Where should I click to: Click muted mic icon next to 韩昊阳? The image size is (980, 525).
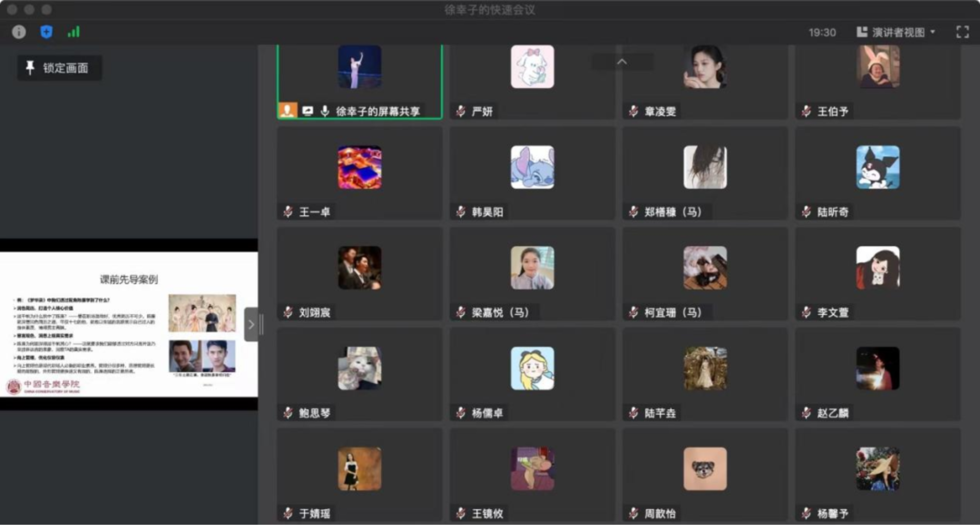[x=461, y=212]
